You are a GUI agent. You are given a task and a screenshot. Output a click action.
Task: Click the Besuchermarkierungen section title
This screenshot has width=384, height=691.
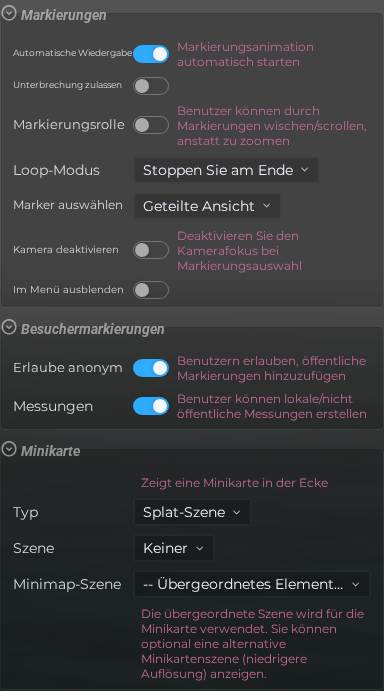(93, 329)
